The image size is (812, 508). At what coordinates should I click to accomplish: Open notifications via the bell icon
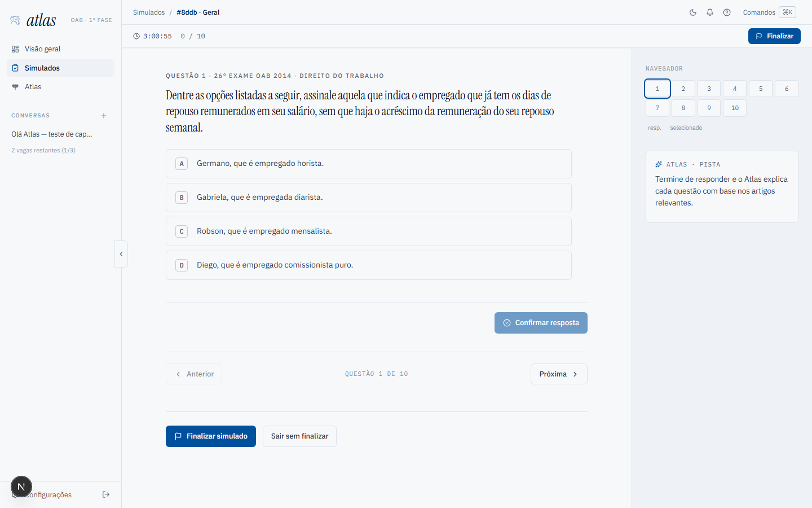710,12
